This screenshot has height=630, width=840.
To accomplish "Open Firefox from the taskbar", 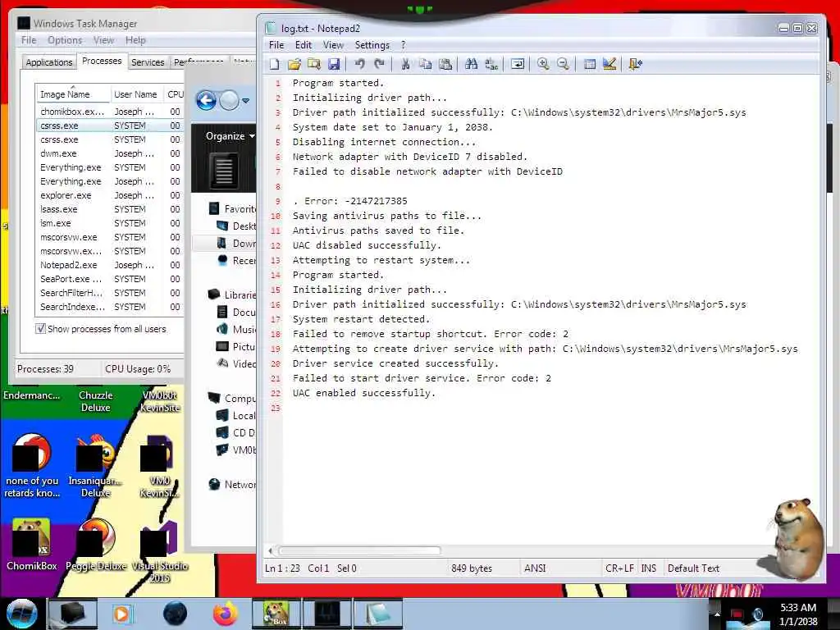I will point(226,614).
